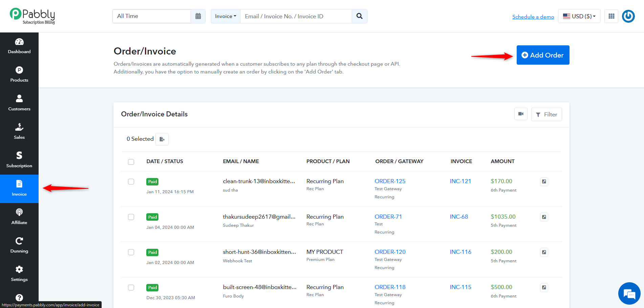Go to Dashboard in sidebar
Image resolution: width=644 pixels, height=308 pixels.
(x=19, y=46)
